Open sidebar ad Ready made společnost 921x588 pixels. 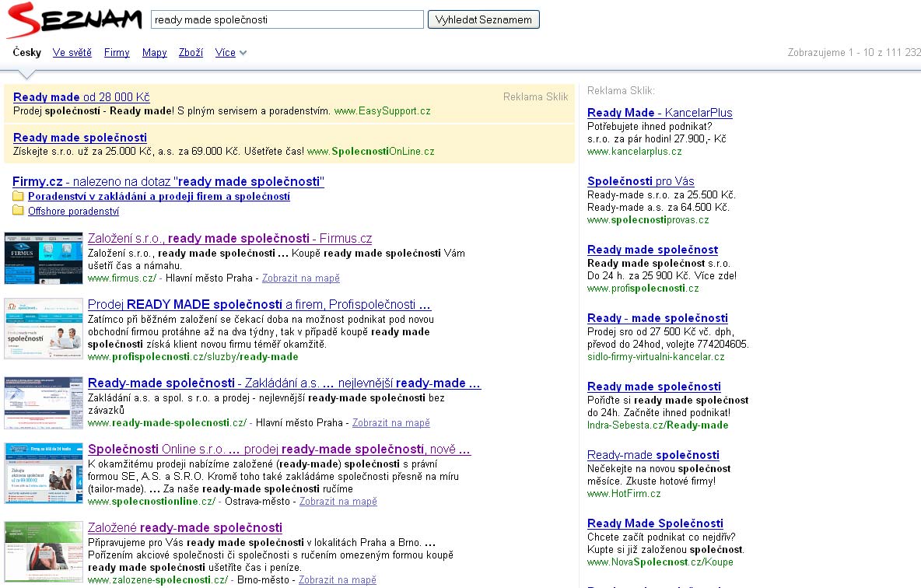pyautogui.click(x=653, y=250)
